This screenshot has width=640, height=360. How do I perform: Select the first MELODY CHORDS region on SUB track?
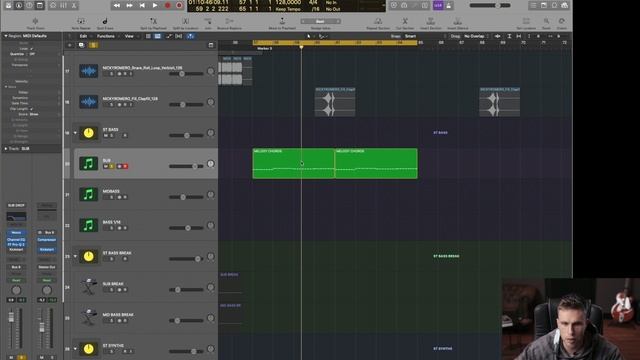tap(293, 163)
